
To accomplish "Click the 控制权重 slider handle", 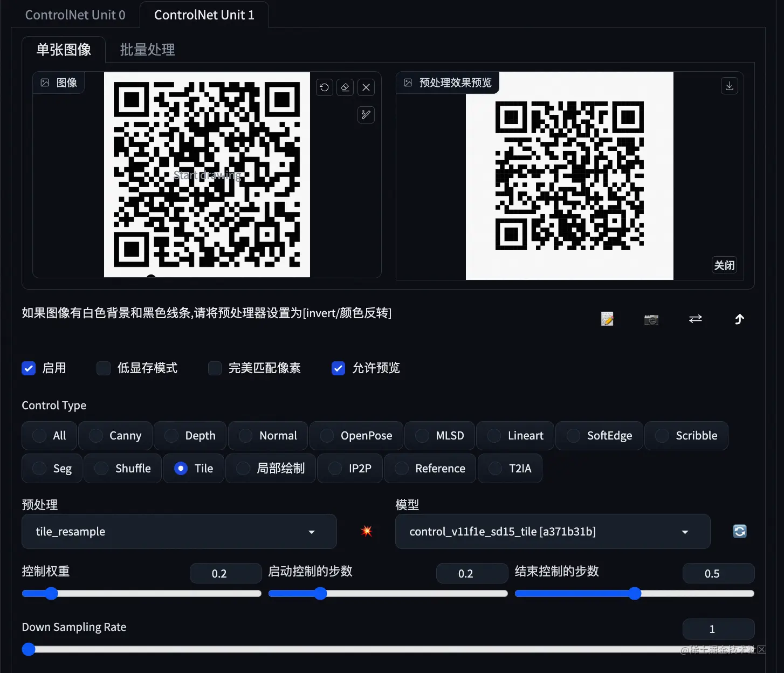I will [51, 594].
